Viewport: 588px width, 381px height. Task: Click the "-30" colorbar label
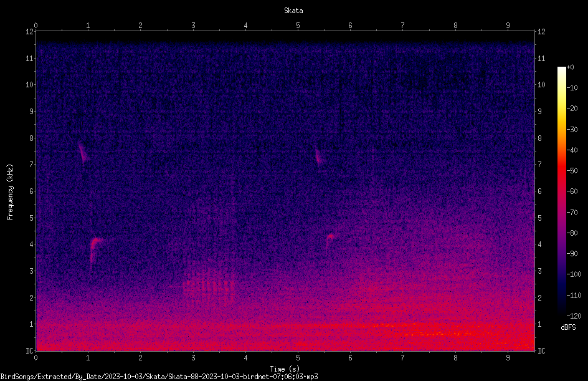tap(572, 129)
